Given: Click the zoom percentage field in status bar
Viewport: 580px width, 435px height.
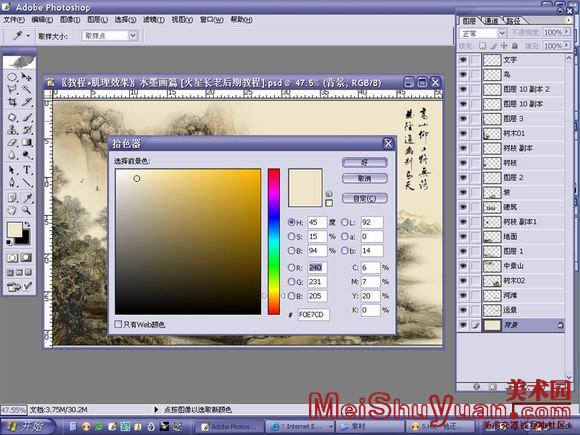Looking at the screenshot, I should [13, 410].
